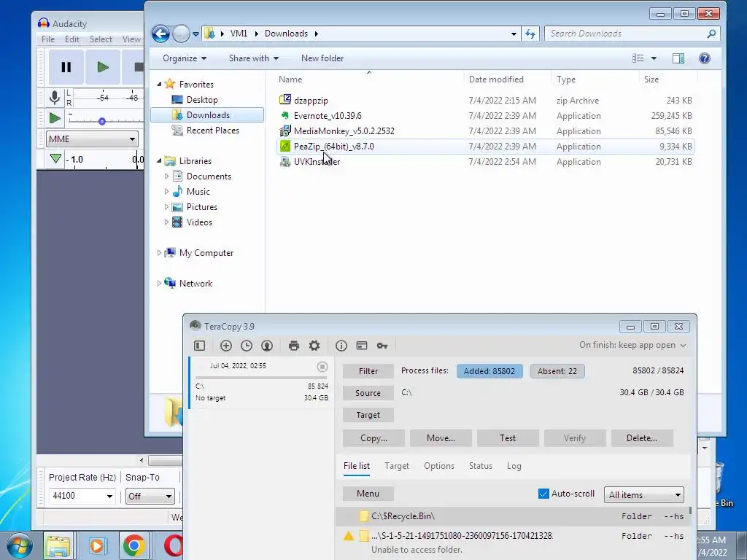The height and width of the screenshot is (560, 747).
Task: Open Audacity MME host dropdown
Action: [x=93, y=139]
